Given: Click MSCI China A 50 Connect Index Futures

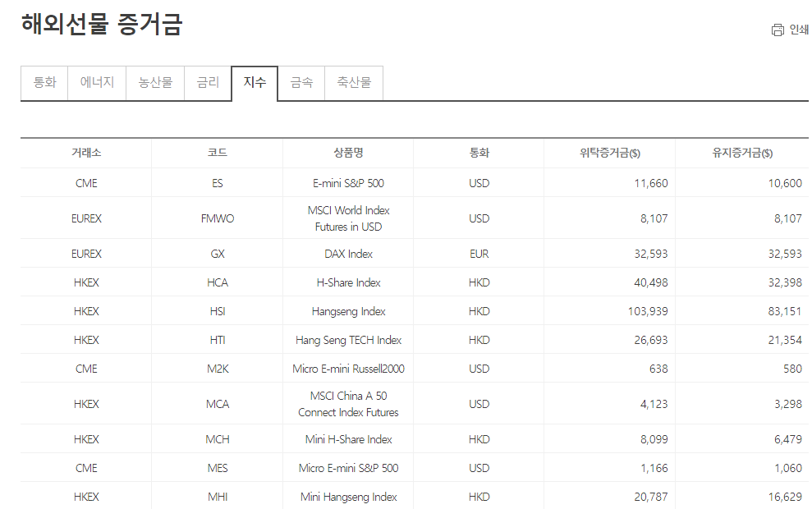Looking at the screenshot, I should tap(348, 404).
